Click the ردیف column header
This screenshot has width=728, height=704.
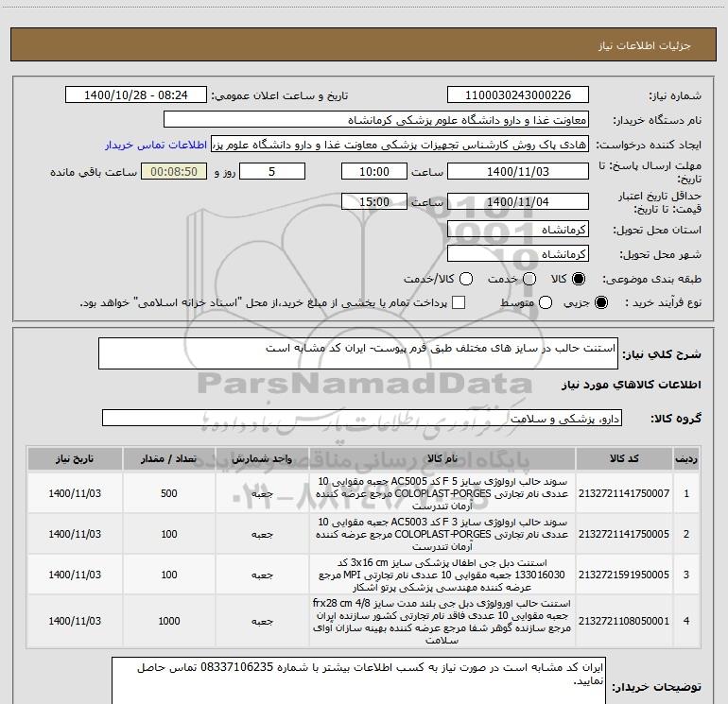pyautogui.click(x=686, y=459)
